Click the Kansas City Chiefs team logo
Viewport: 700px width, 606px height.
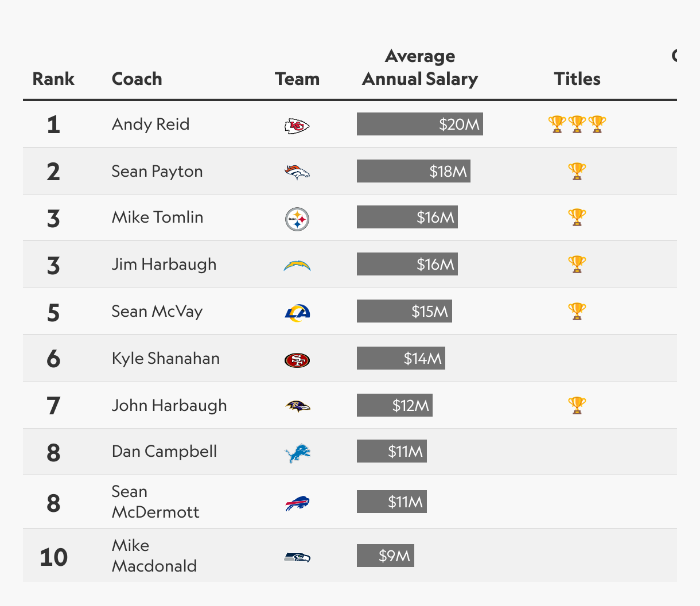point(297,126)
